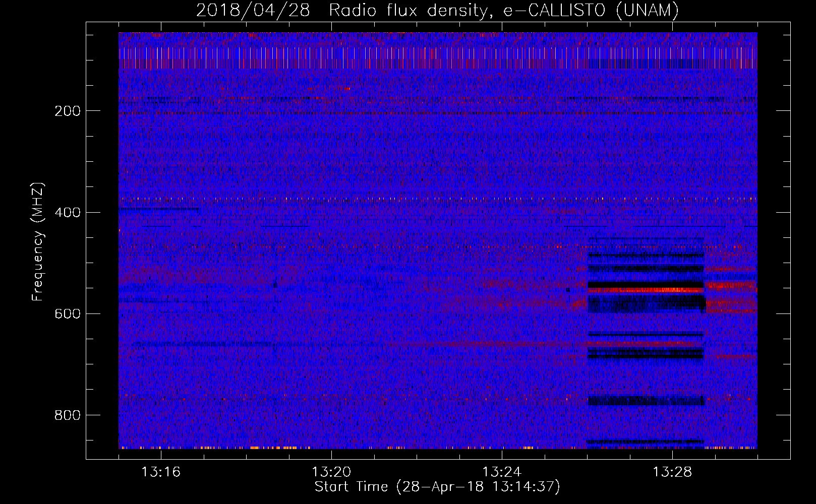Image resolution: width=816 pixels, height=504 pixels.
Task: Click the '13:16' time tick label
Action: 161,472
